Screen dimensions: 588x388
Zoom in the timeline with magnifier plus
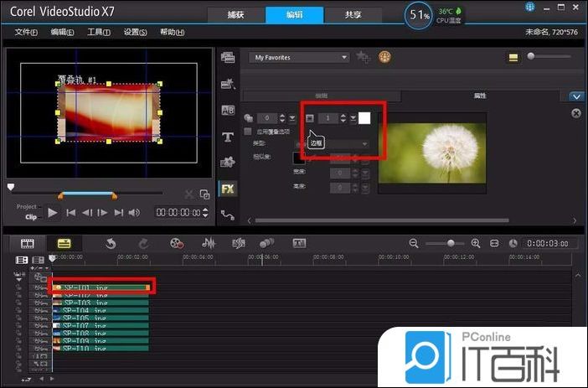tap(476, 243)
